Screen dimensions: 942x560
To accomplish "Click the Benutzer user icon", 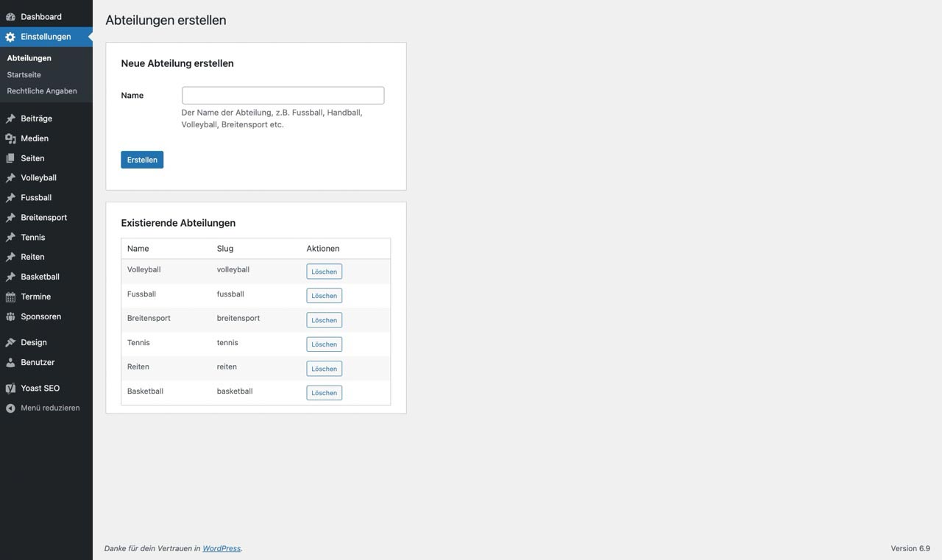I will click(x=10, y=363).
